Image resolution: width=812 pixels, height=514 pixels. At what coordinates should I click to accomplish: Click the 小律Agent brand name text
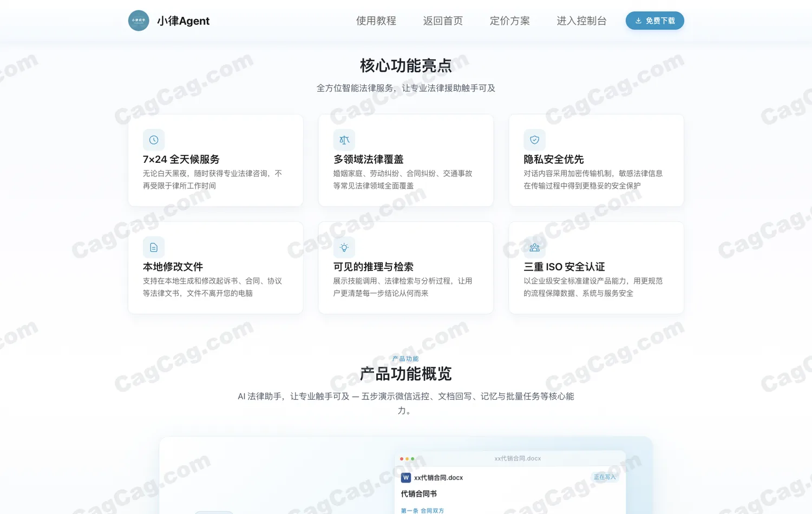(x=183, y=21)
